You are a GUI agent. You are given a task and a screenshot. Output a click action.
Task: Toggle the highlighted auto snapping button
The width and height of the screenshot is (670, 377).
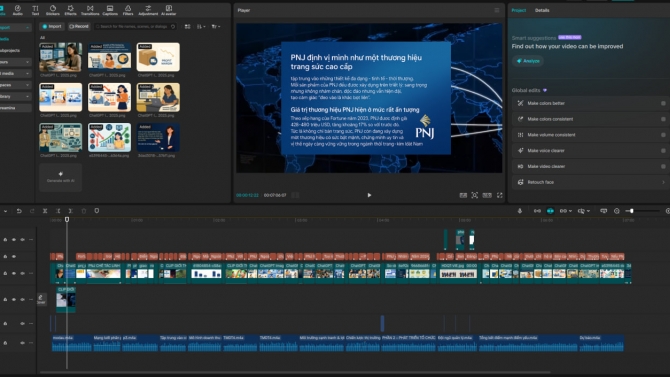[x=550, y=211]
